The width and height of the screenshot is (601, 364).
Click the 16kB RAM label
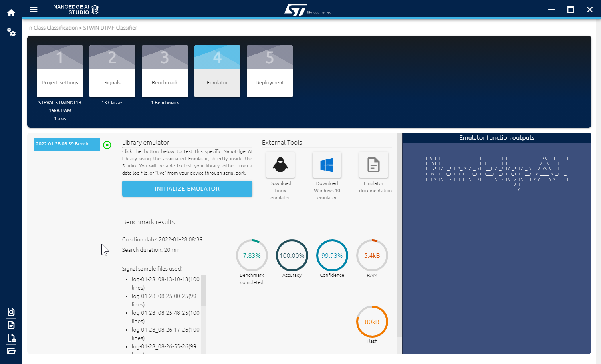tap(60, 111)
